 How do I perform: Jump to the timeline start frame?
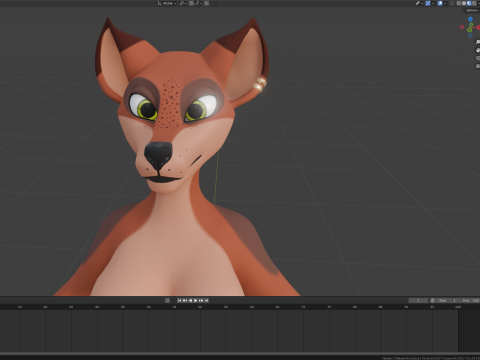tap(179, 300)
